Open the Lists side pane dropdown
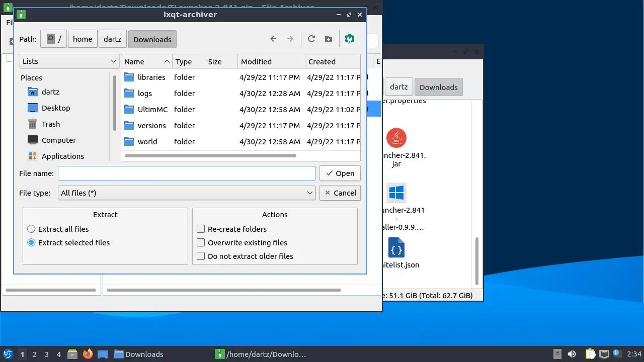This screenshot has width=644, height=362. click(69, 61)
